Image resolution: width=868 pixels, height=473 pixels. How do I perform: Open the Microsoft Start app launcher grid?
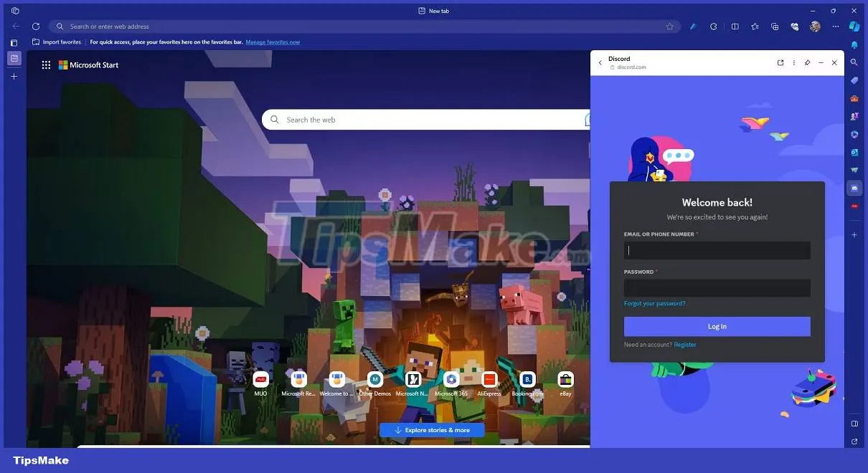46,65
